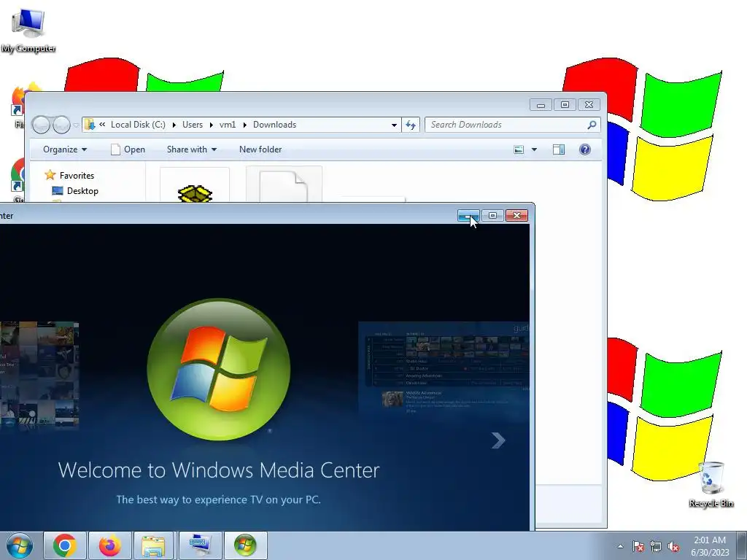Open recent pages dropdown beside nav arrows
747x560 pixels.
(76, 125)
